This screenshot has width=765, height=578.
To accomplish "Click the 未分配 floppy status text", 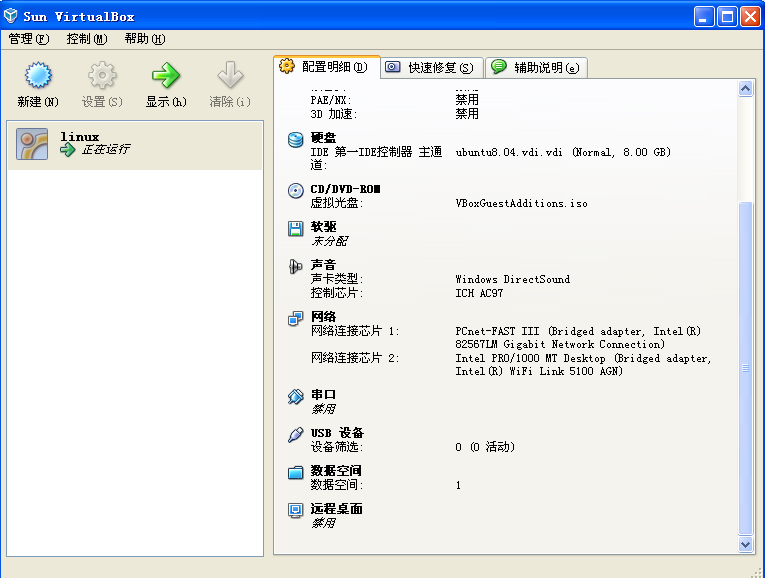I will 329,241.
